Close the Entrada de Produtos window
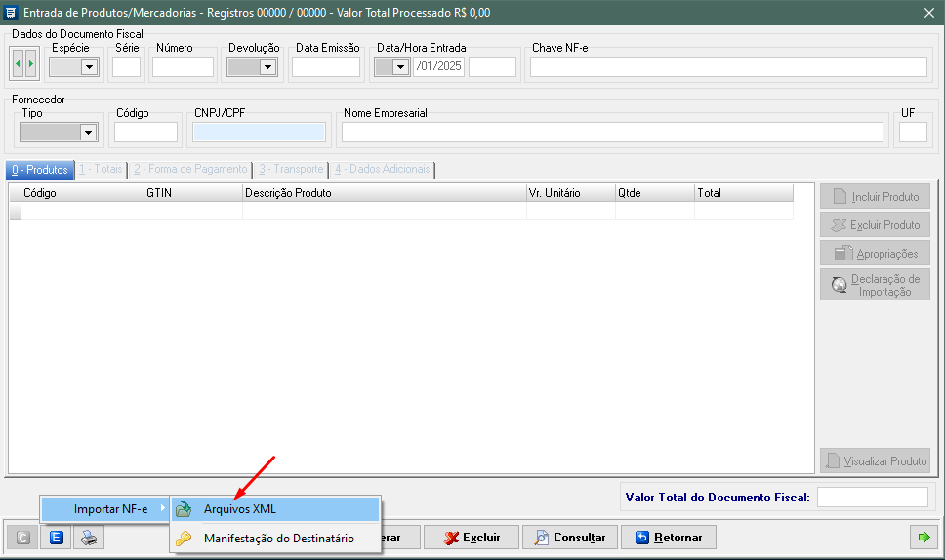Screen dimensions: 945x560 coord(929,13)
